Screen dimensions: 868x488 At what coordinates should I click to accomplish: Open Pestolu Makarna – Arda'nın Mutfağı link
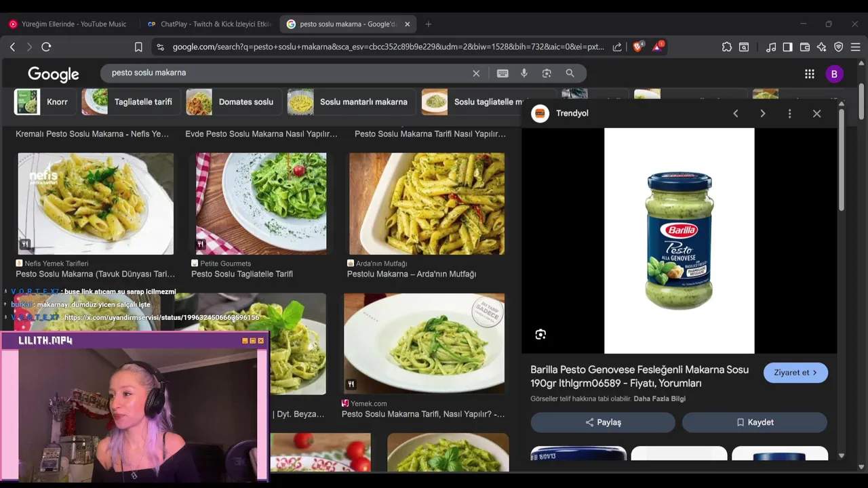[412, 274]
